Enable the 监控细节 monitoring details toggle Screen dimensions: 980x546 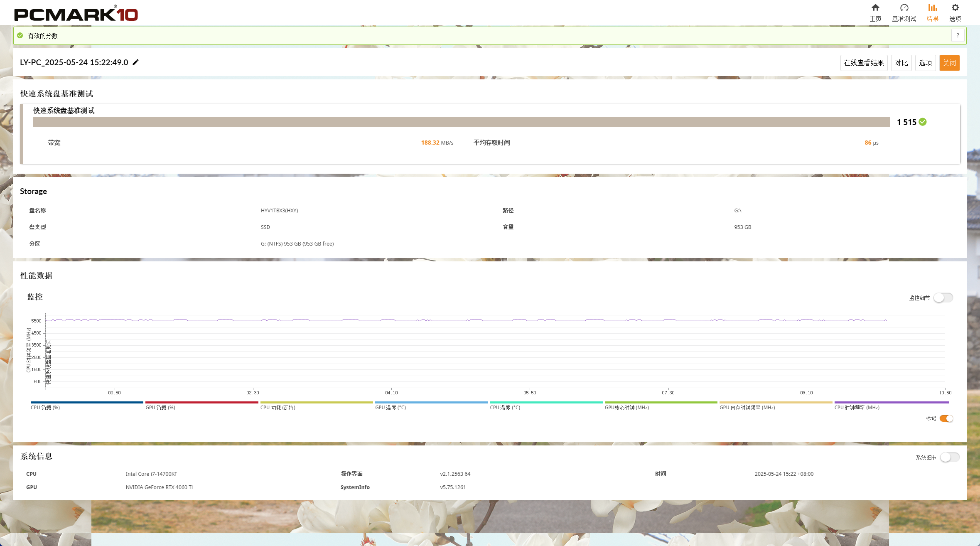coord(943,298)
